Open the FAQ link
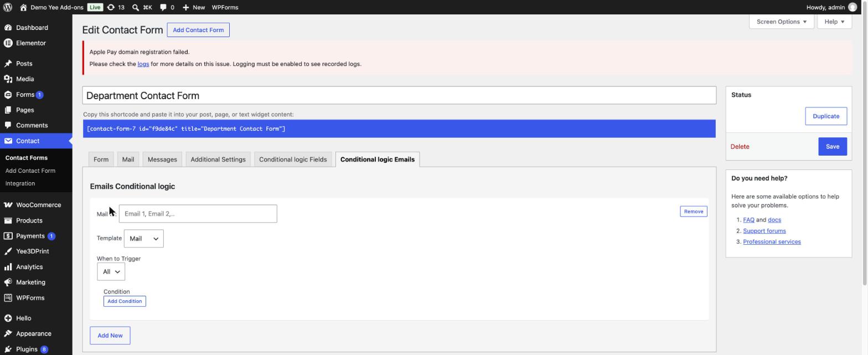 (748, 220)
